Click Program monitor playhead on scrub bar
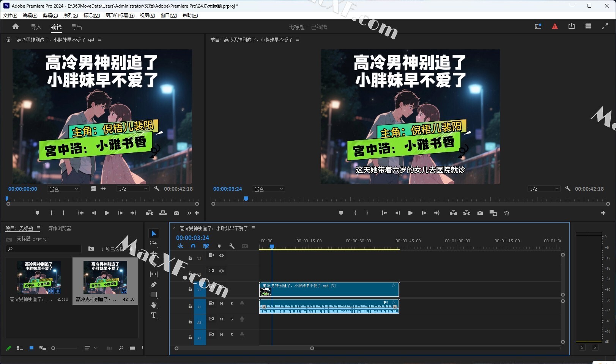The width and height of the screenshot is (616, 364). point(246,199)
